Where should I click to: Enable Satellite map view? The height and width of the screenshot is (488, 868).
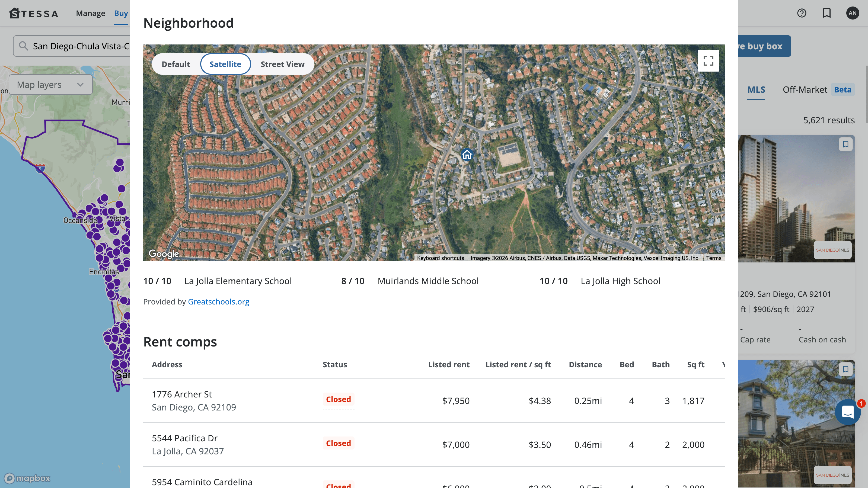point(225,64)
